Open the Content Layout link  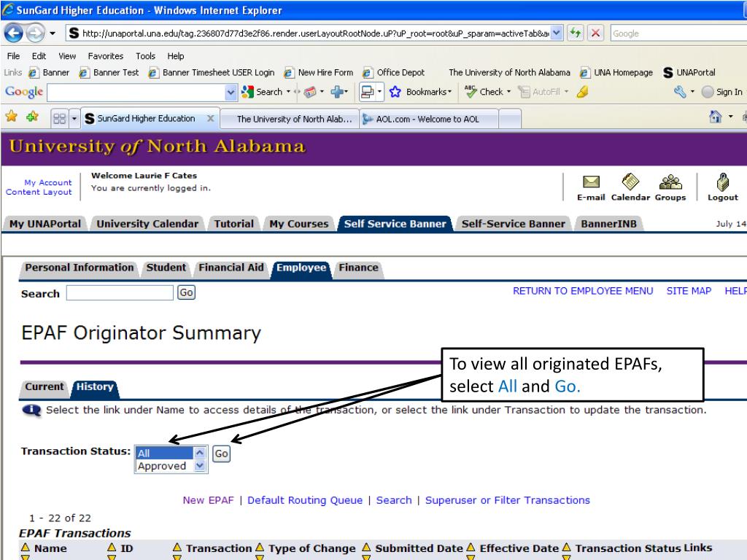tap(39, 192)
